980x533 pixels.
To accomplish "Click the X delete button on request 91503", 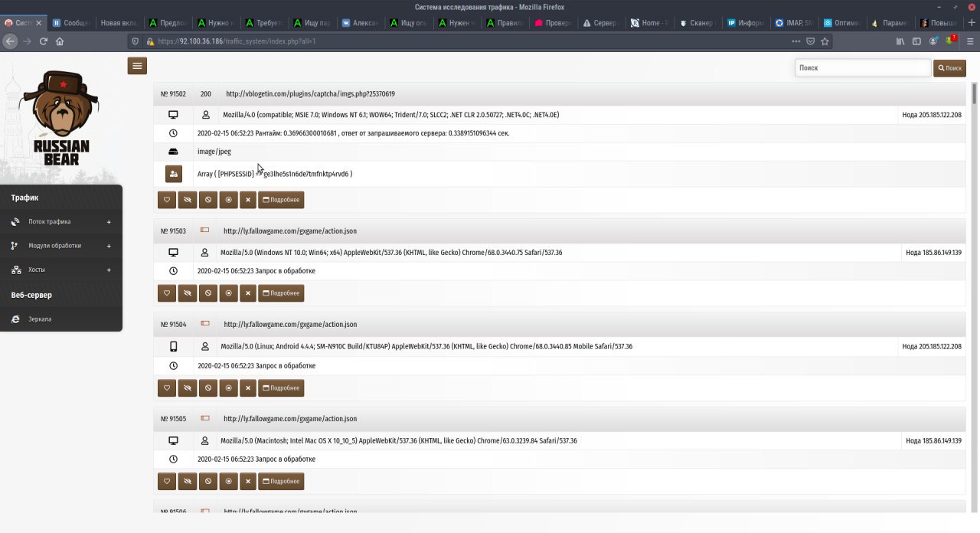I will [247, 293].
